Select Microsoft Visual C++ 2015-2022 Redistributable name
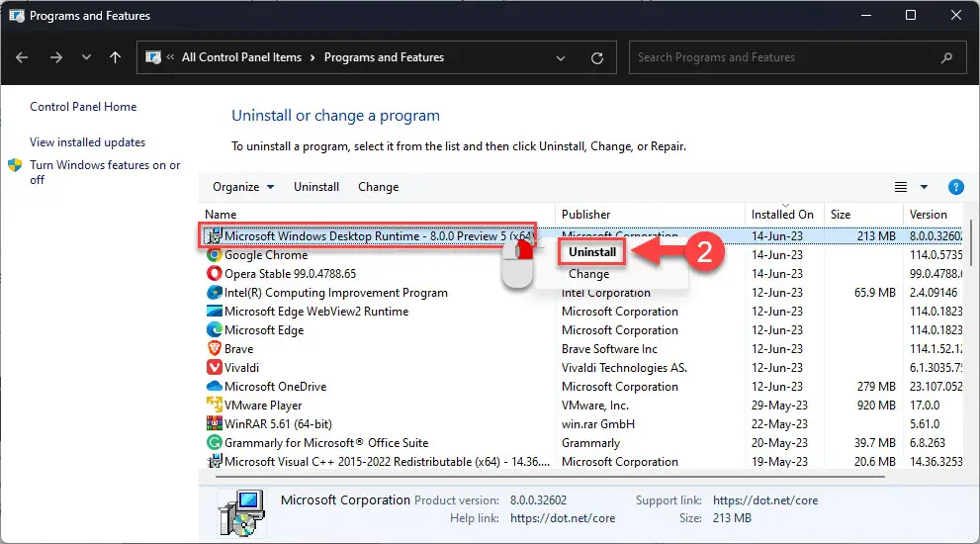This screenshot has width=980, height=544. (x=387, y=462)
